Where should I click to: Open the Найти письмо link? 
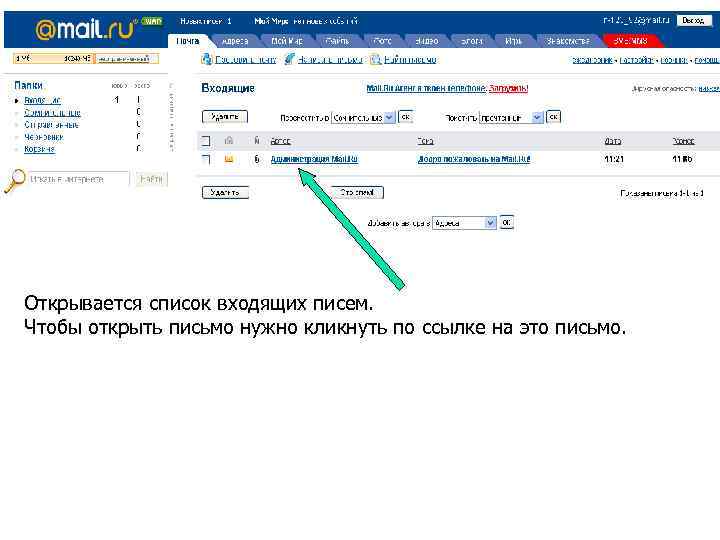point(410,59)
